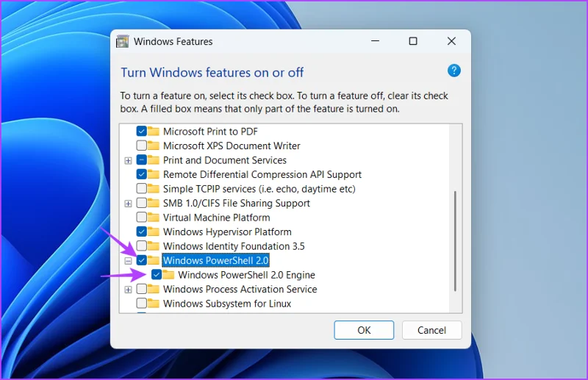This screenshot has width=588, height=380.
Task: Select SMB 1.0/CIFS File Sharing Support label
Action: click(237, 203)
